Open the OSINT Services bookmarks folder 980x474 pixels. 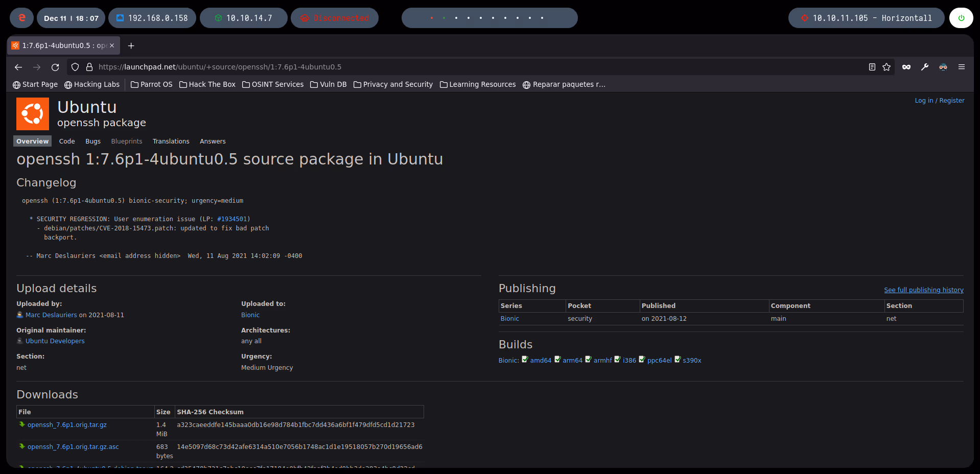click(x=273, y=84)
